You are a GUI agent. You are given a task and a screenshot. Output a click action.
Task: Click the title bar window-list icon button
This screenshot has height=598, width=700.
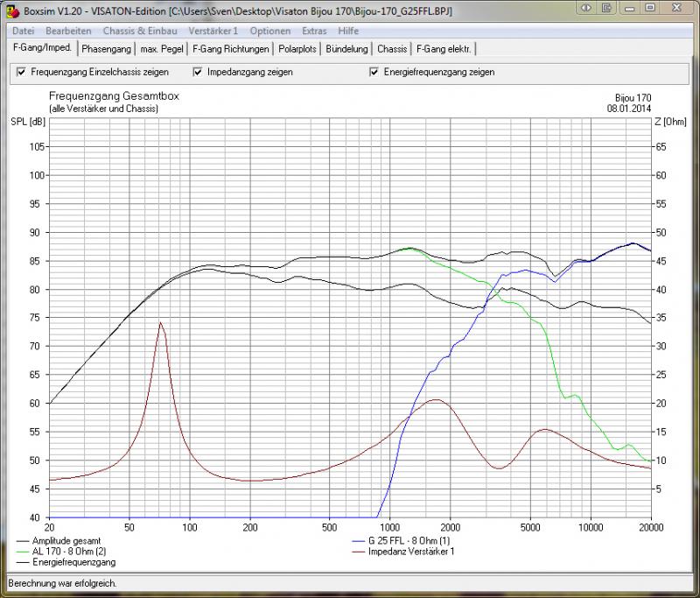[606, 8]
